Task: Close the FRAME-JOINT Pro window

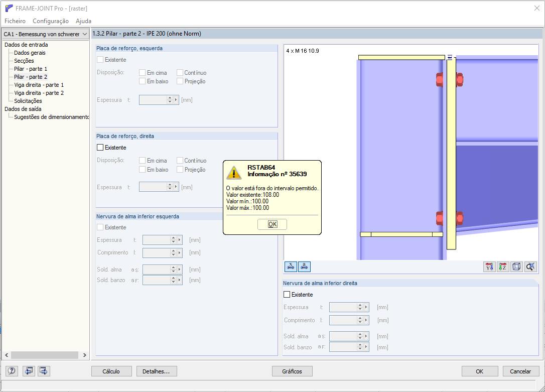Action: (536, 8)
